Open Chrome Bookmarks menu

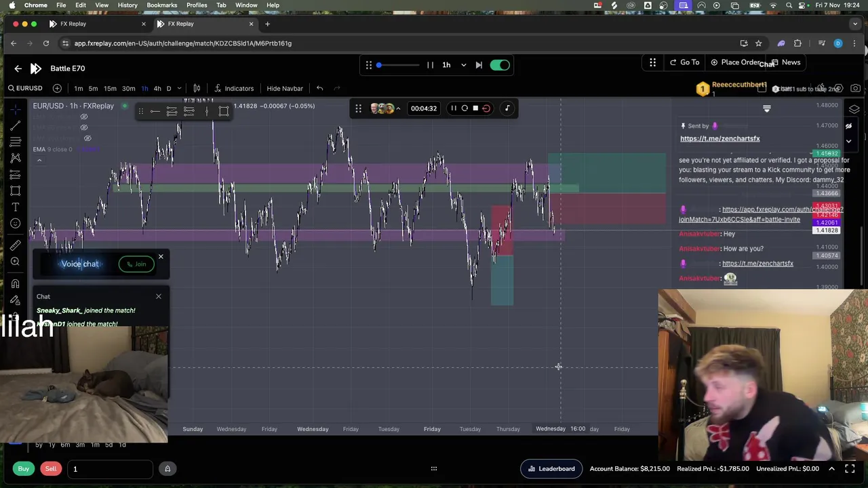(x=162, y=5)
